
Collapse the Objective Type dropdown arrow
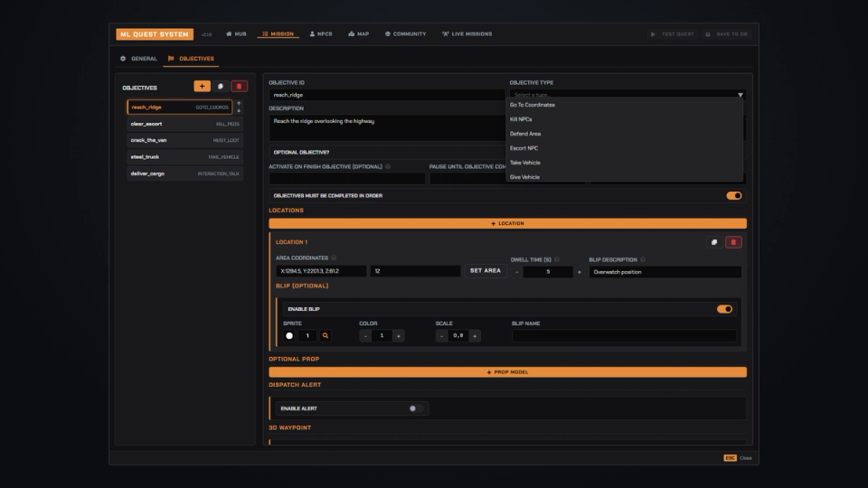click(x=741, y=95)
